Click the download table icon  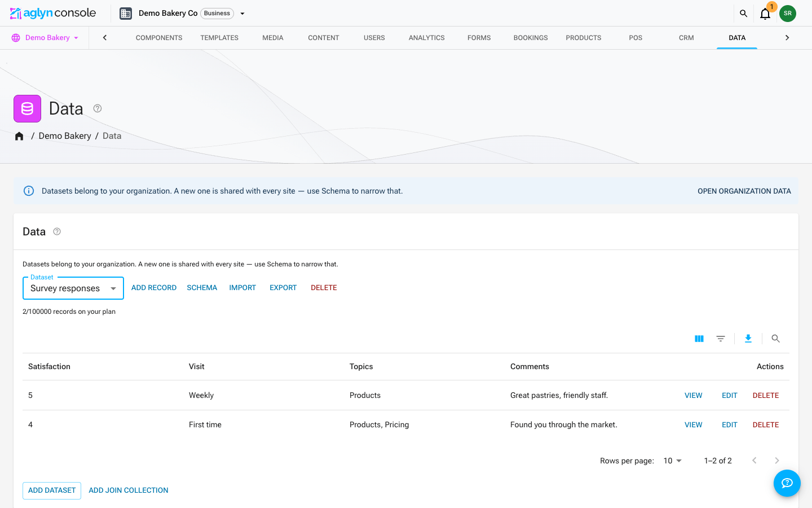point(748,339)
